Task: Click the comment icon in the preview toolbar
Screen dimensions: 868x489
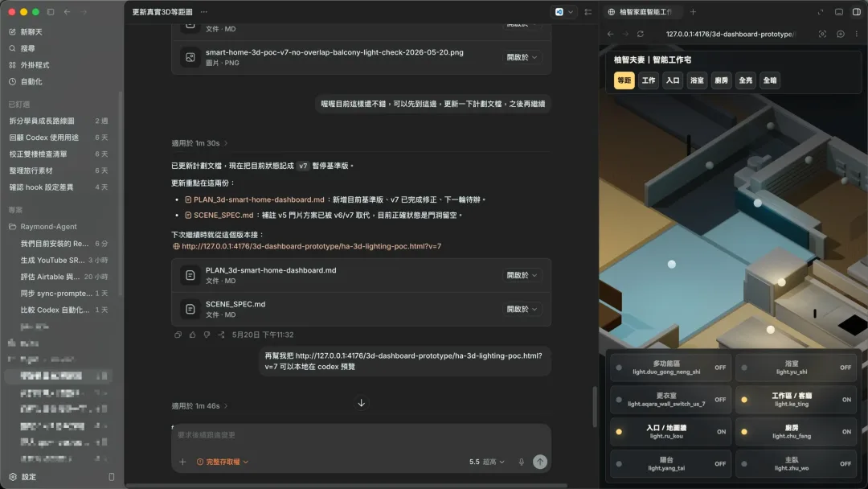Action: 841,34
